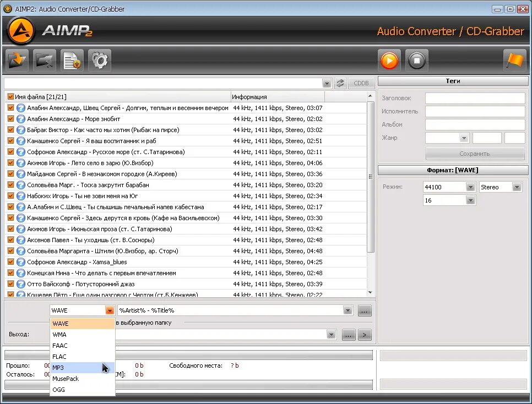Click the Теги panel header
The image size is (532, 404).
click(x=453, y=81)
